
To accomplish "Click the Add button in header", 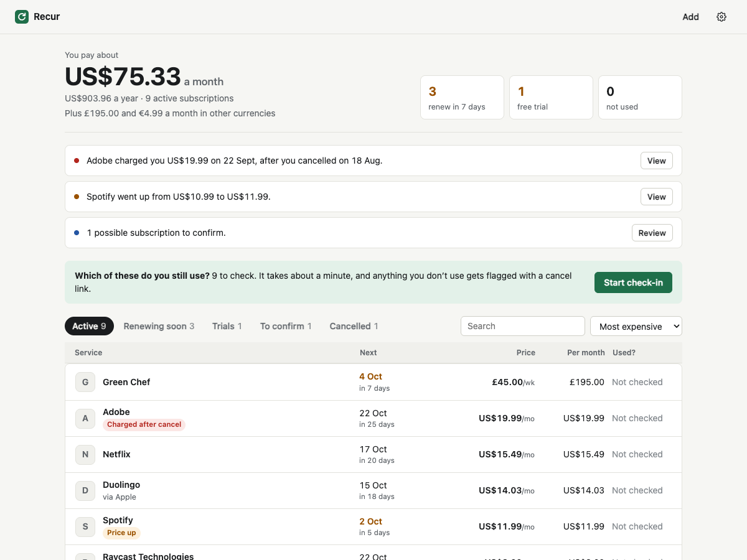I will 690,17.
